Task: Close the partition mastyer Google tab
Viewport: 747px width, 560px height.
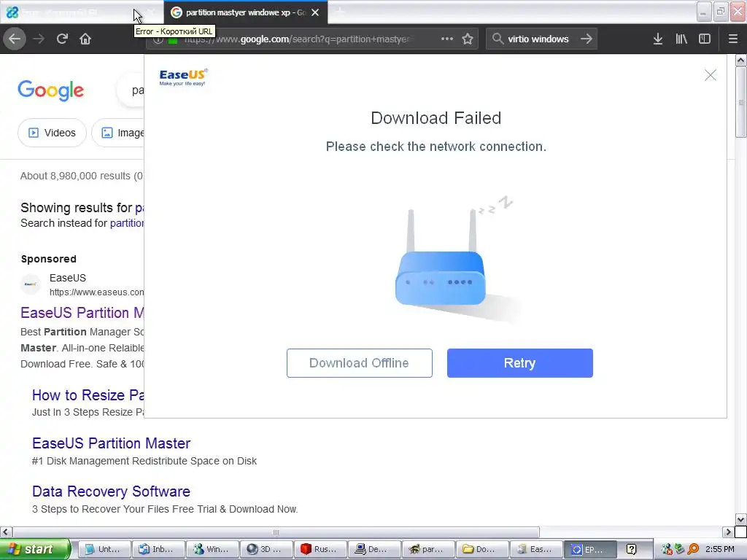Action: 315,12
